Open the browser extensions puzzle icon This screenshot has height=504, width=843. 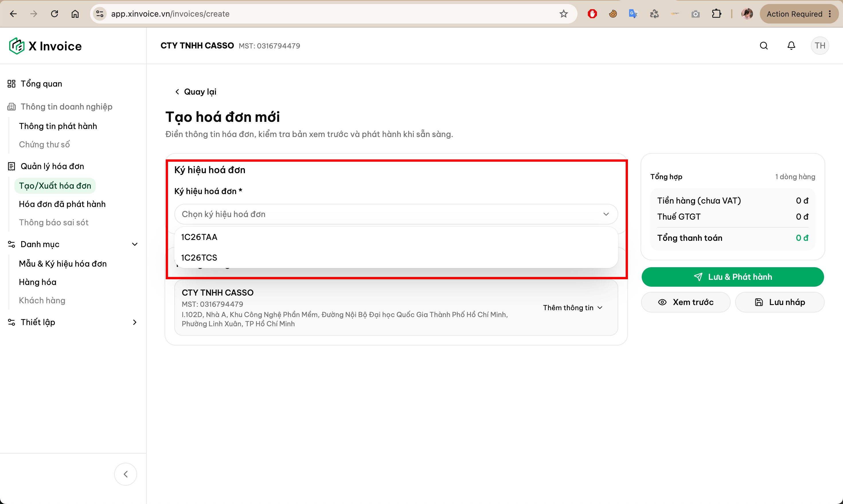coord(716,13)
